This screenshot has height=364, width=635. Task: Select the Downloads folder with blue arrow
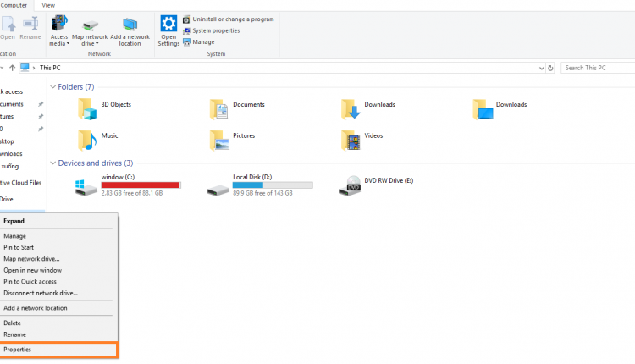pyautogui.click(x=351, y=109)
